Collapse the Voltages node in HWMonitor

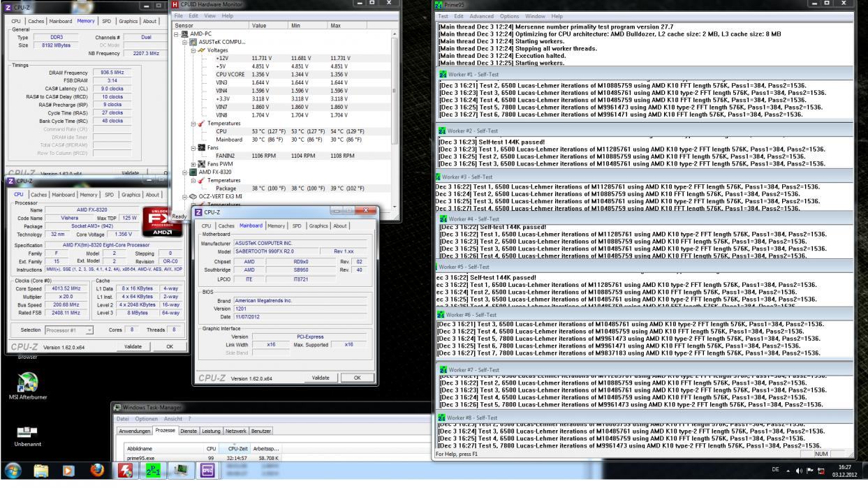point(194,51)
